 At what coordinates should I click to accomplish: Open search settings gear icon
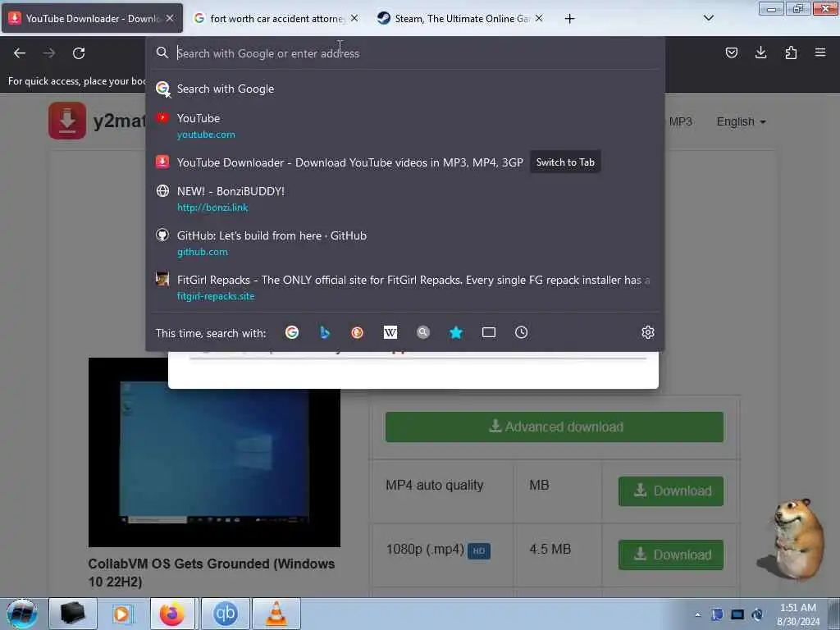pyautogui.click(x=648, y=333)
